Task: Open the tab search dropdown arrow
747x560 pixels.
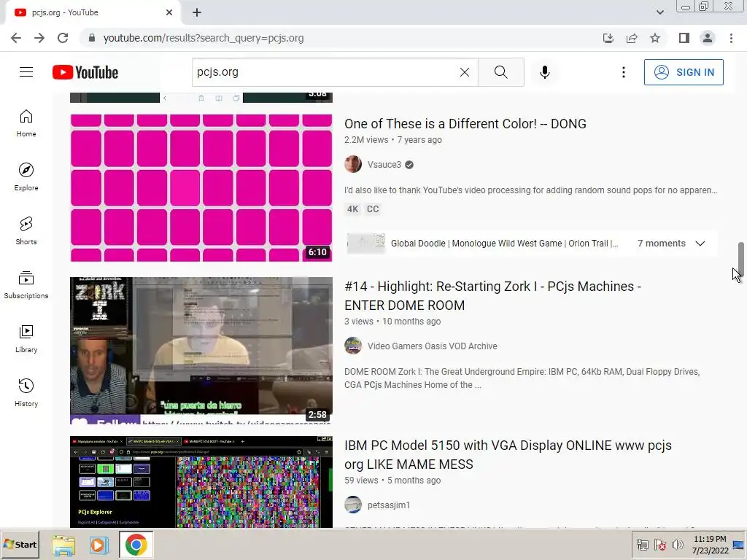Action: tap(659, 12)
